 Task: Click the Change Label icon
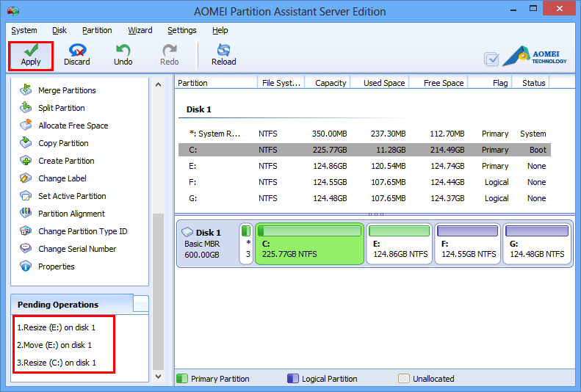coord(26,178)
